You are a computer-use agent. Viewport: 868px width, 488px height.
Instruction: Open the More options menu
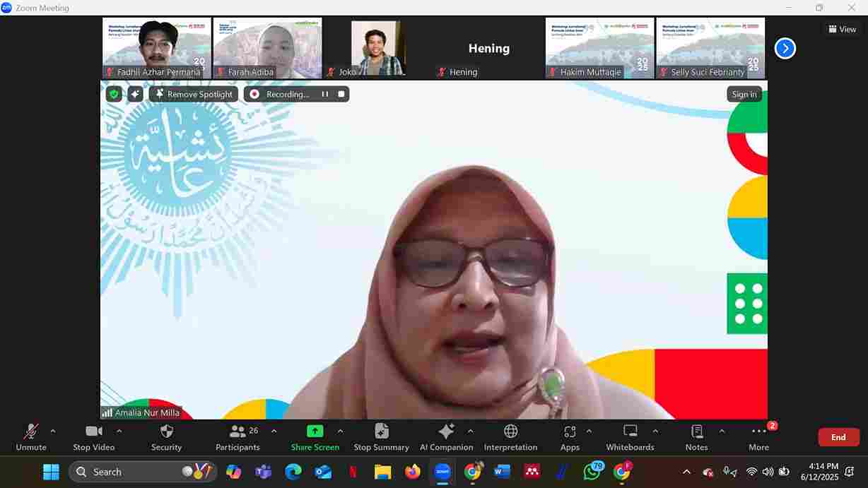click(x=758, y=436)
